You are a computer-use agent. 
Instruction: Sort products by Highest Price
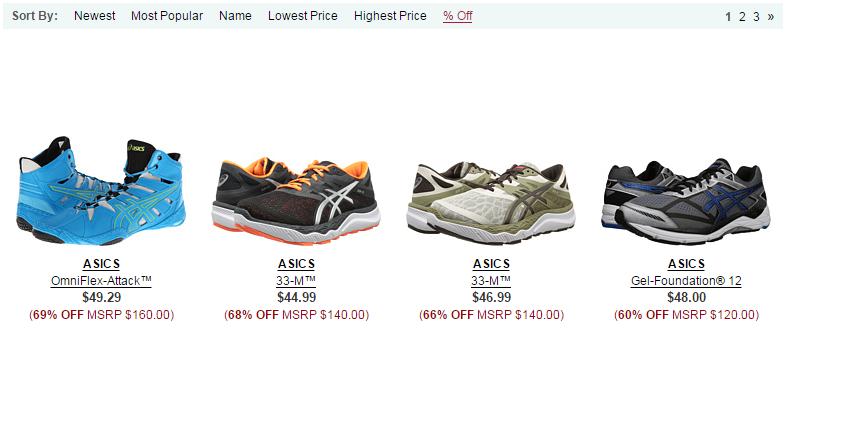pyautogui.click(x=390, y=16)
